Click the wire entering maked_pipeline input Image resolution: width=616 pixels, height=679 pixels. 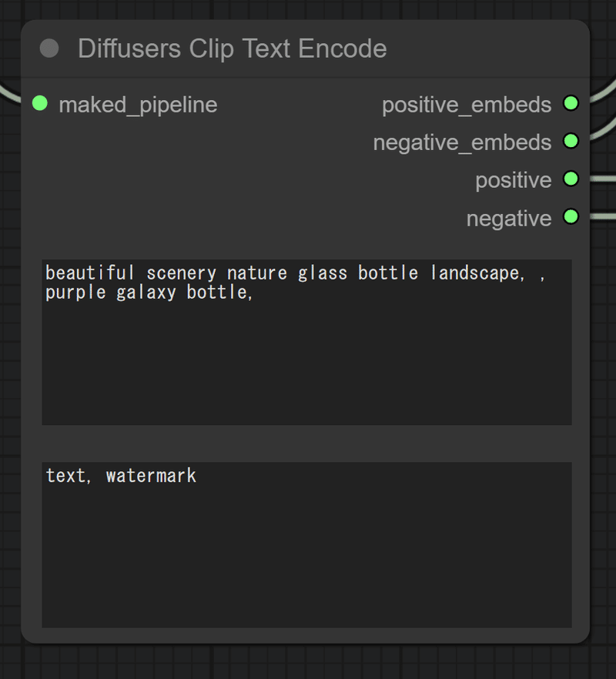coord(9,94)
